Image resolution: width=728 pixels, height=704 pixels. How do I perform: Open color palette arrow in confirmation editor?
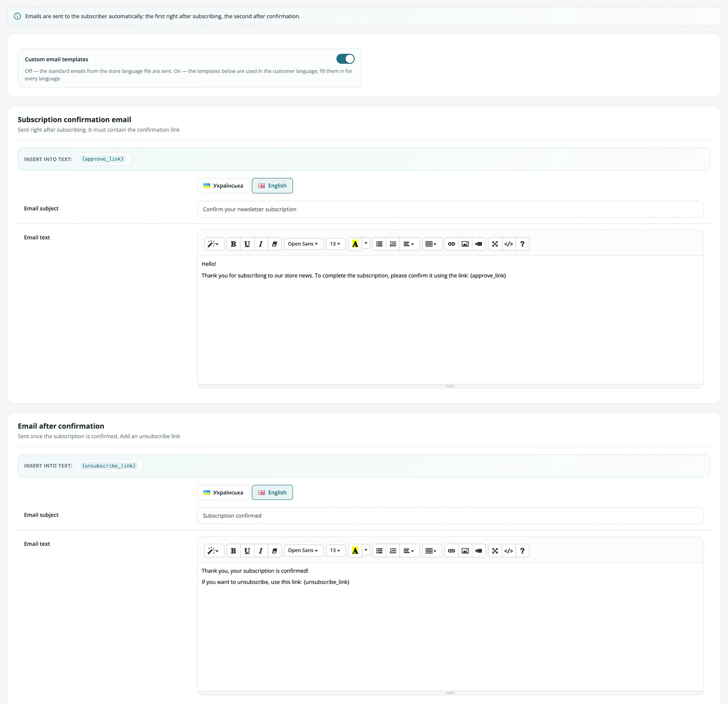pos(366,244)
